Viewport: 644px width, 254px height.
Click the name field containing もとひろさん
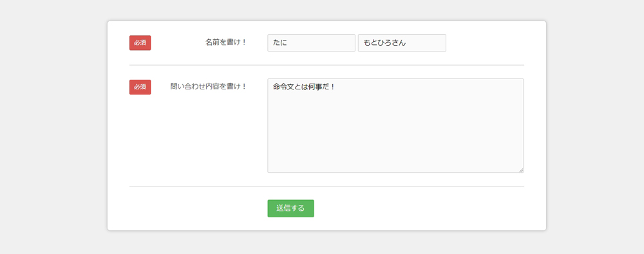402,43
